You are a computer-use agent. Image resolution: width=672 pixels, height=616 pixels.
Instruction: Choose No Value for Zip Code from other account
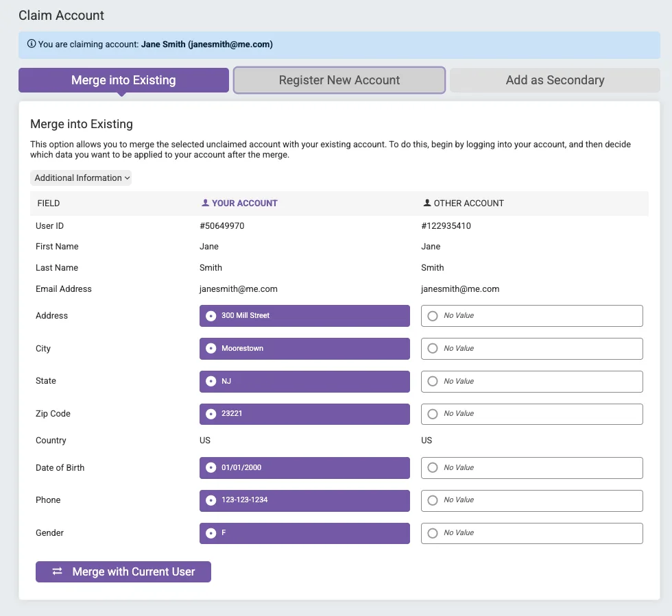point(532,414)
